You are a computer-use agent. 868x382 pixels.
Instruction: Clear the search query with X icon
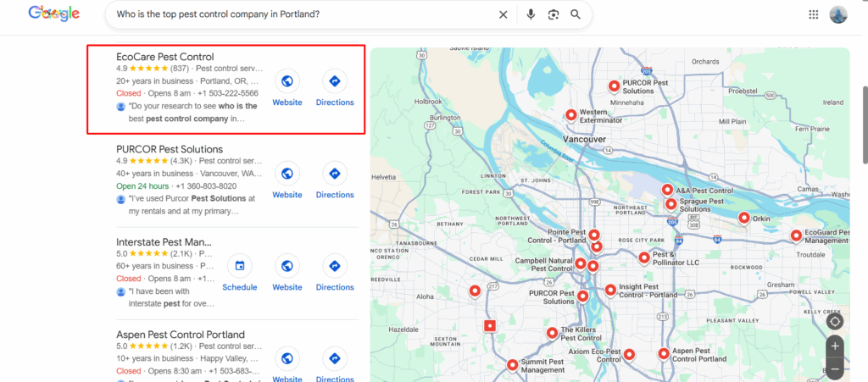[503, 14]
